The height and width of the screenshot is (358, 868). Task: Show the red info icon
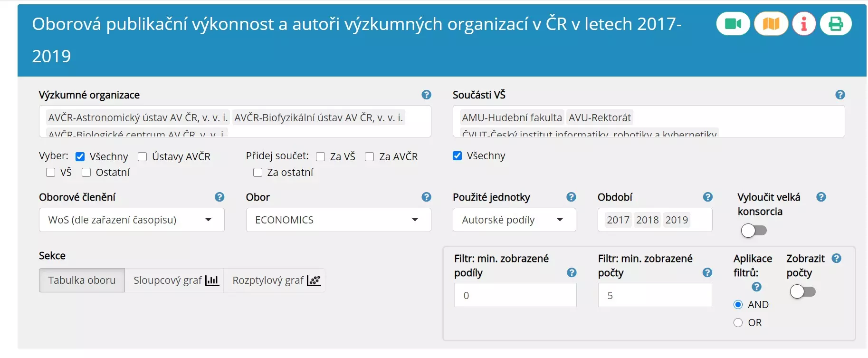[804, 24]
